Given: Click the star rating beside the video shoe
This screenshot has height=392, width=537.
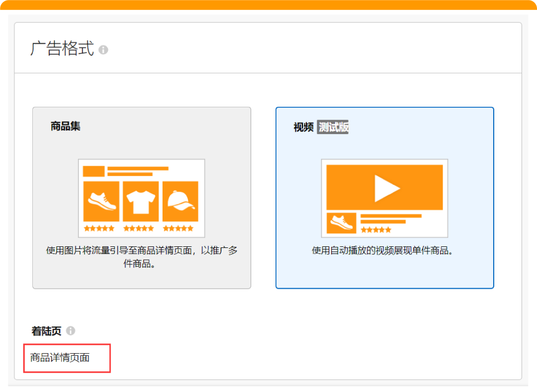Looking at the screenshot, I should (377, 230).
